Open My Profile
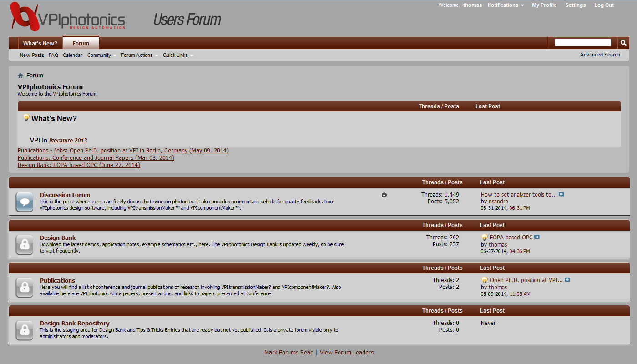The width and height of the screenshot is (637, 364). [544, 5]
